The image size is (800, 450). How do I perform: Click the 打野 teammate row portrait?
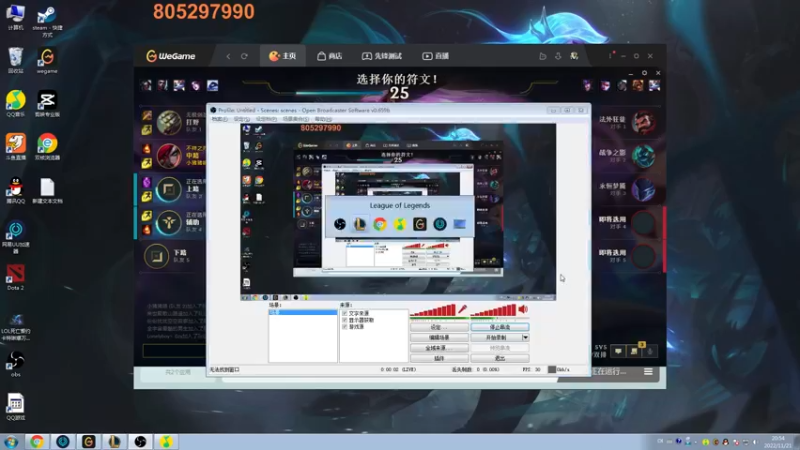[169, 122]
